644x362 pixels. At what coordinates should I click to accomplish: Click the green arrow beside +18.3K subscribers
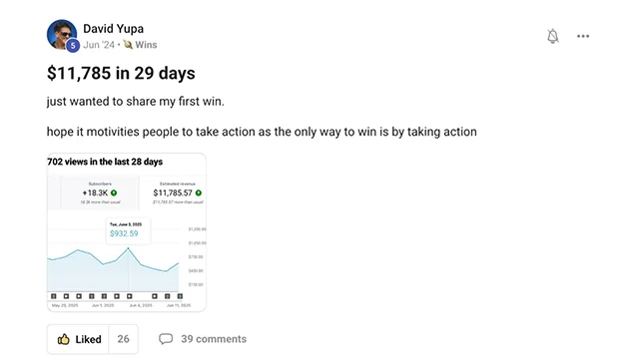tap(114, 192)
